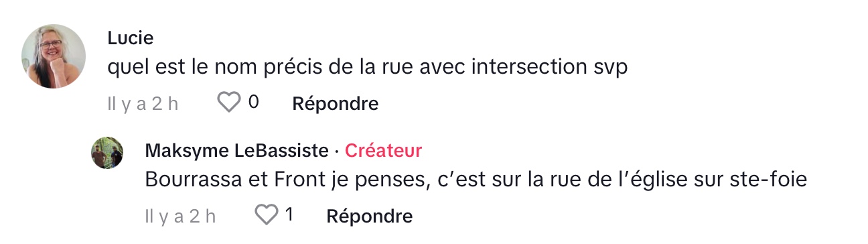Click the like count 1 on the reply
Screen dimensions: 868x244
click(x=289, y=215)
